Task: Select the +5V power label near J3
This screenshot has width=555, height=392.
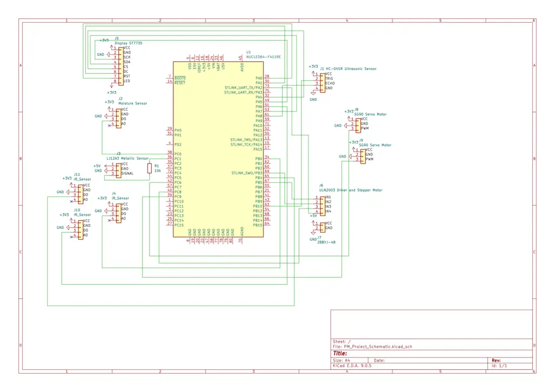Action: tap(97, 166)
